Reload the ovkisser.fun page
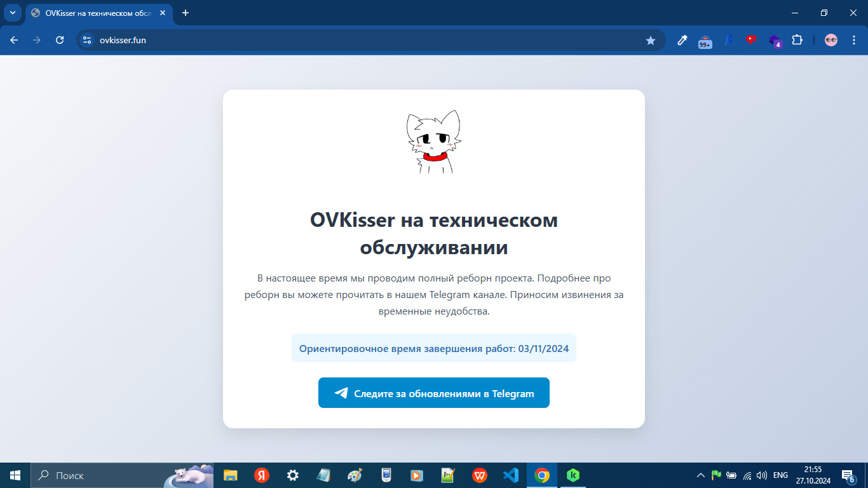This screenshot has width=868, height=488. point(60,40)
